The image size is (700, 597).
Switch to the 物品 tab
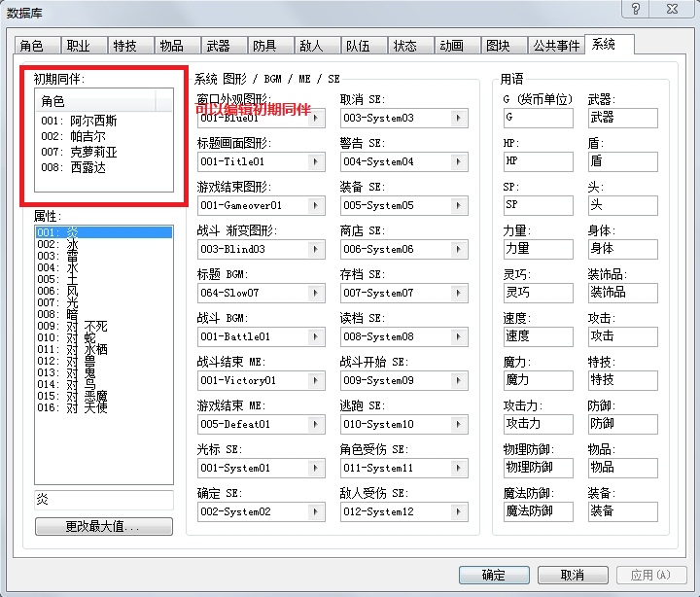[x=177, y=46]
